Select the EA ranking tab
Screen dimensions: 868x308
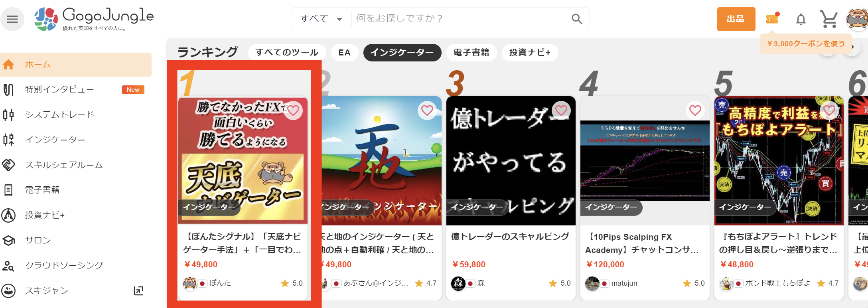pyautogui.click(x=344, y=52)
